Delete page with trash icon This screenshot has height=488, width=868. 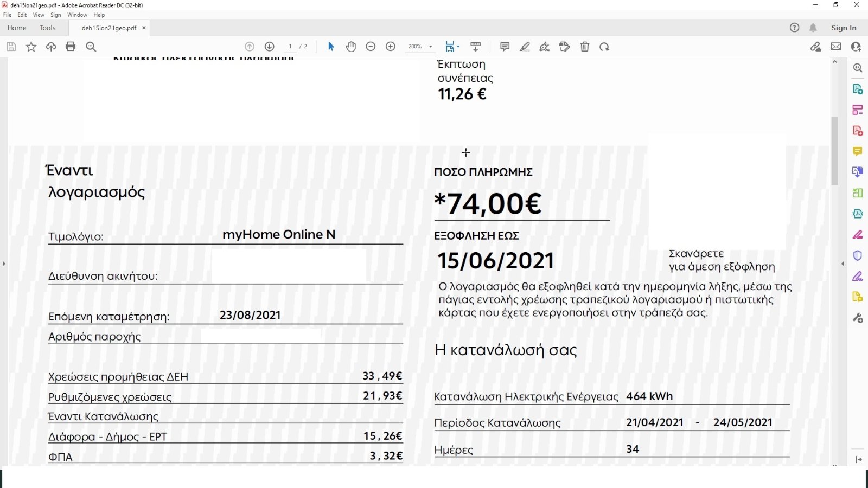(x=585, y=47)
